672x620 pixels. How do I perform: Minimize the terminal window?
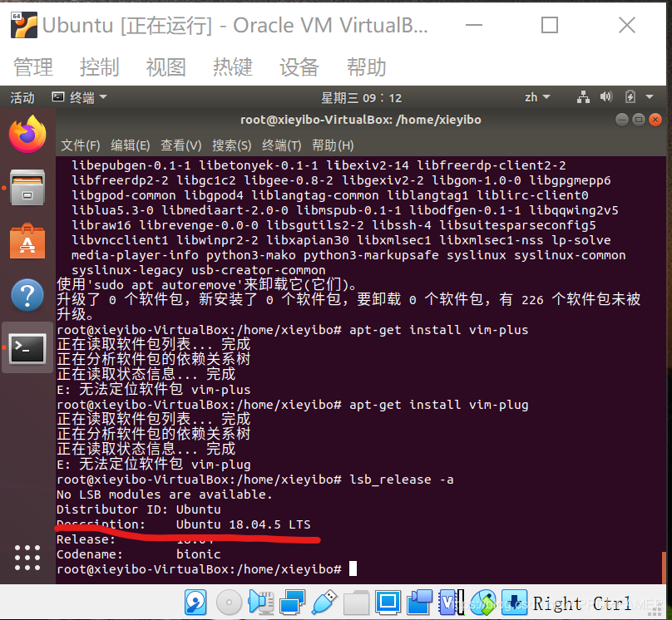click(x=622, y=120)
